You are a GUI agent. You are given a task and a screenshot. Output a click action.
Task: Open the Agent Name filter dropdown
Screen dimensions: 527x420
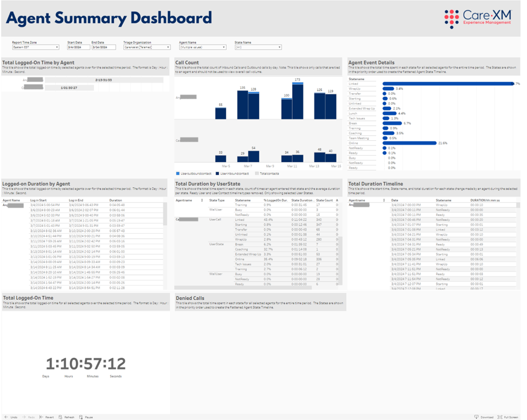coord(202,48)
